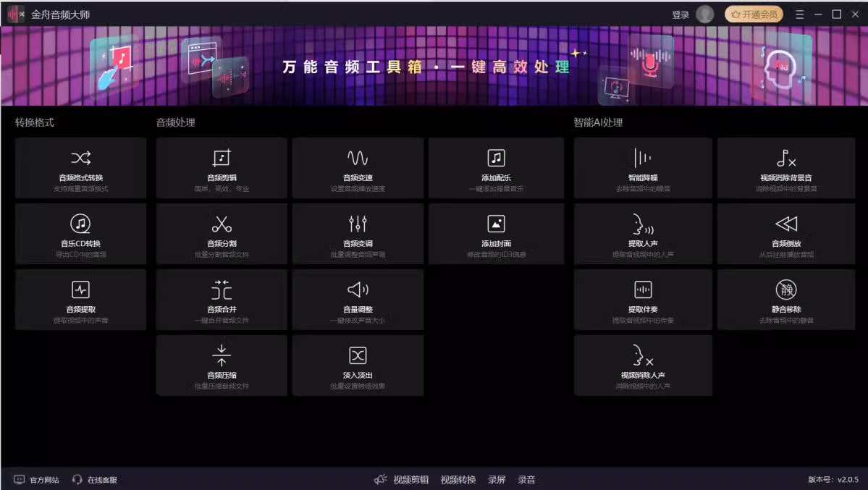The height and width of the screenshot is (490, 868).
Task: Click the megaphone icon in bottom bar
Action: tap(380, 479)
